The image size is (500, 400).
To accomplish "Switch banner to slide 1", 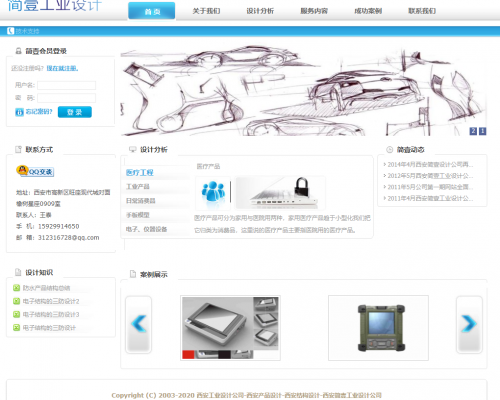I will (482, 131).
